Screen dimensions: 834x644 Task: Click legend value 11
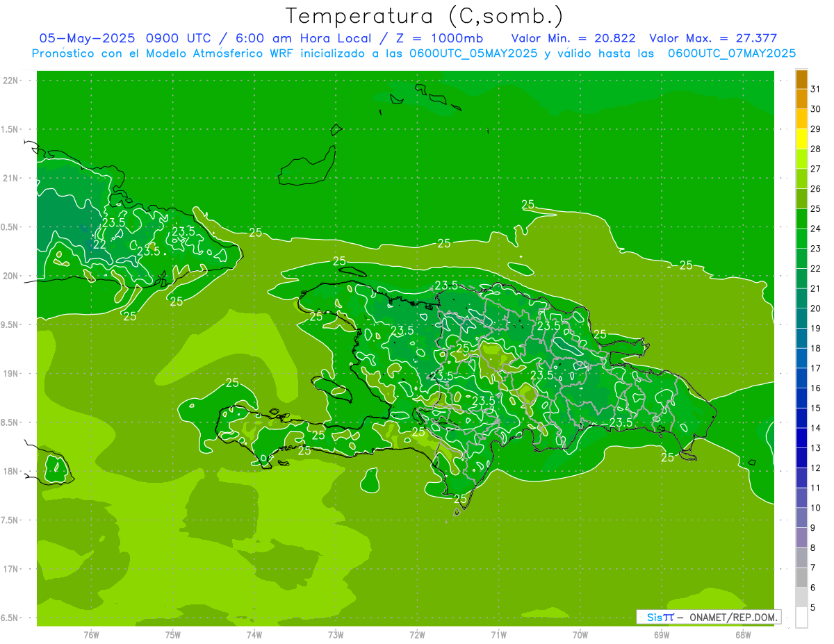[x=815, y=488]
